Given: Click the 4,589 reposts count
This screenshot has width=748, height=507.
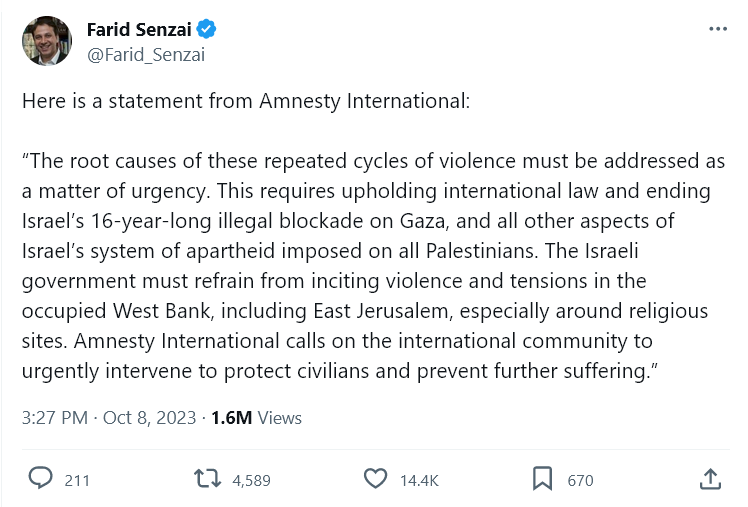Looking at the screenshot, I should pos(251,480).
